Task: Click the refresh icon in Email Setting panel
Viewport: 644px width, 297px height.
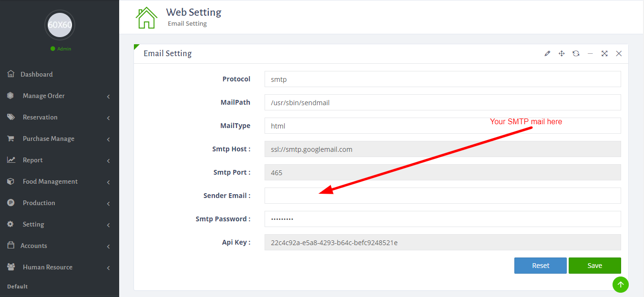Action: pyautogui.click(x=576, y=54)
